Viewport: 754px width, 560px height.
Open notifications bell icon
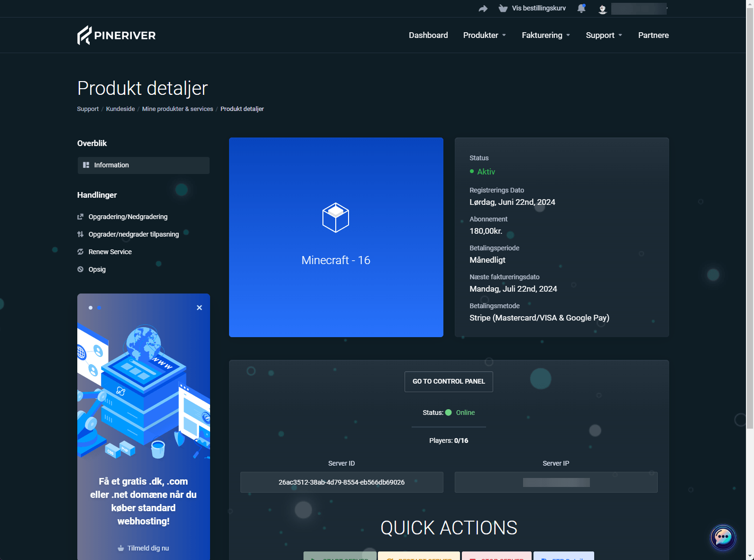(x=581, y=9)
